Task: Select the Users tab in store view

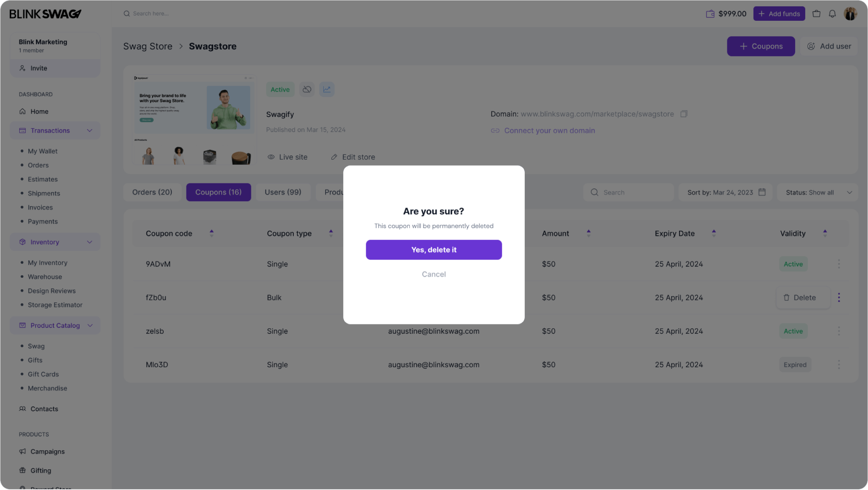Action: pyautogui.click(x=283, y=192)
